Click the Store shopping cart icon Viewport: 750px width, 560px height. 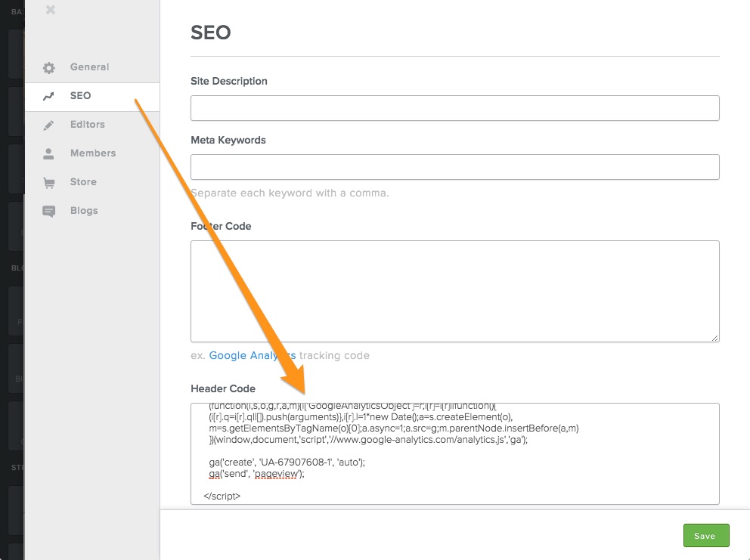point(49,183)
